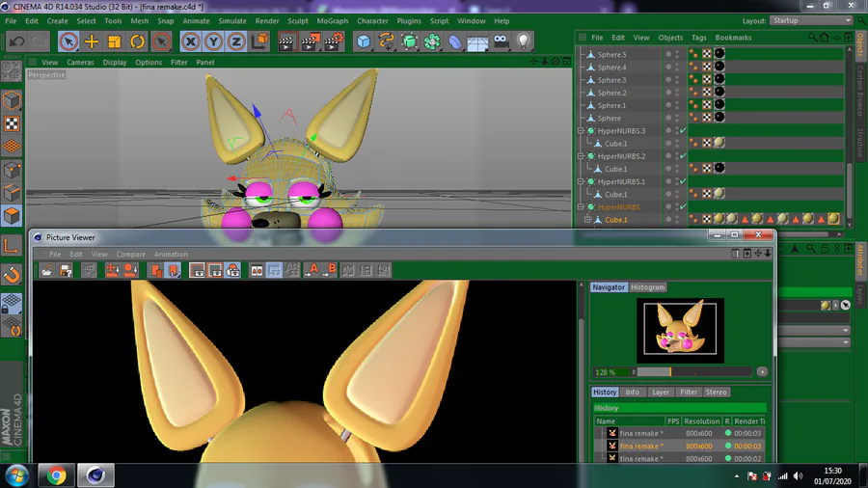Open Picture Viewer Compare menu
The image size is (868, 488).
point(130,255)
